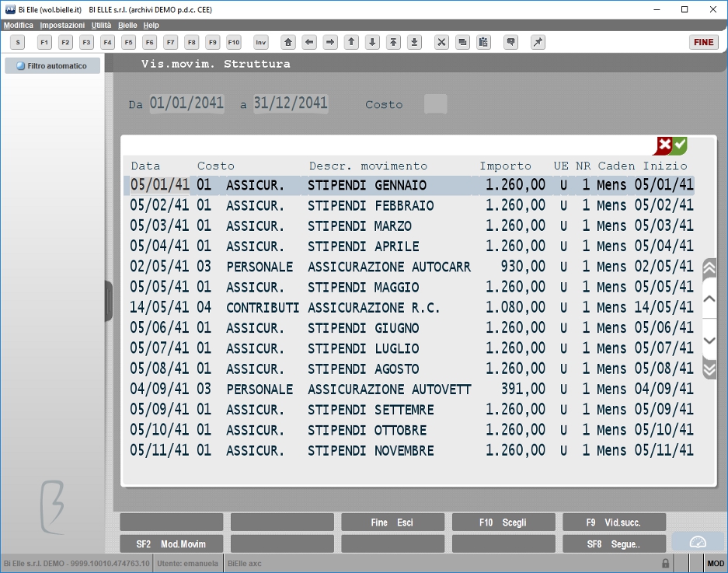Click the end date field 31/12/2041
728x573 pixels.
coord(291,103)
